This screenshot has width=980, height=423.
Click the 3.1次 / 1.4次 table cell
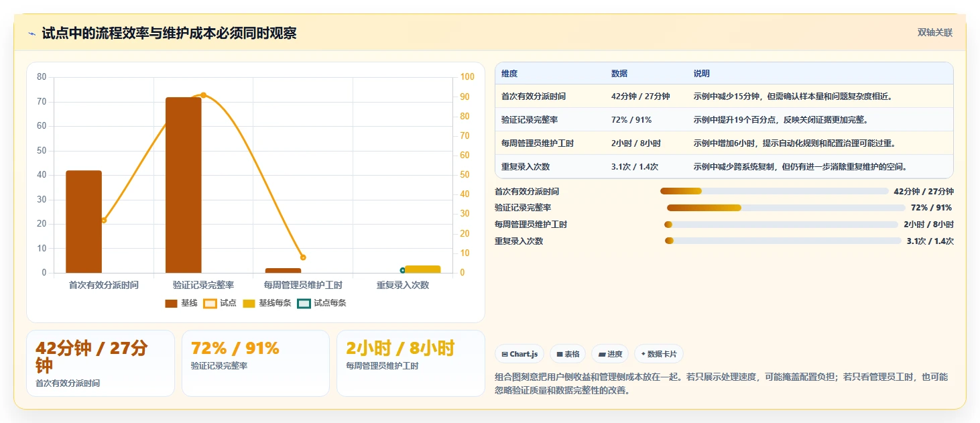[635, 167]
